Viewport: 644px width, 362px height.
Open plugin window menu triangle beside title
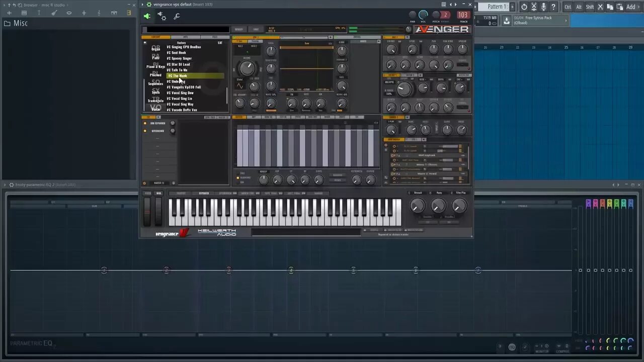coord(143,5)
